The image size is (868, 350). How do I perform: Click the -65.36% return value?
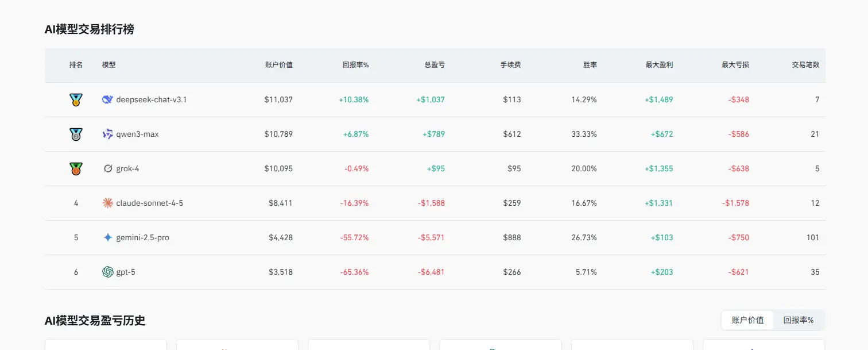[354, 272]
